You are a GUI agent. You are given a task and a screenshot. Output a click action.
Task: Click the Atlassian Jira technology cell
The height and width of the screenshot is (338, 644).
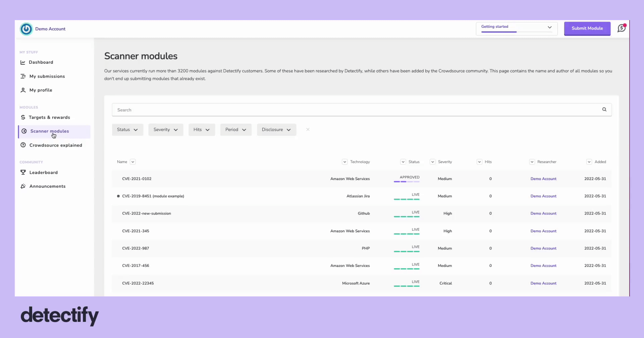(x=358, y=196)
